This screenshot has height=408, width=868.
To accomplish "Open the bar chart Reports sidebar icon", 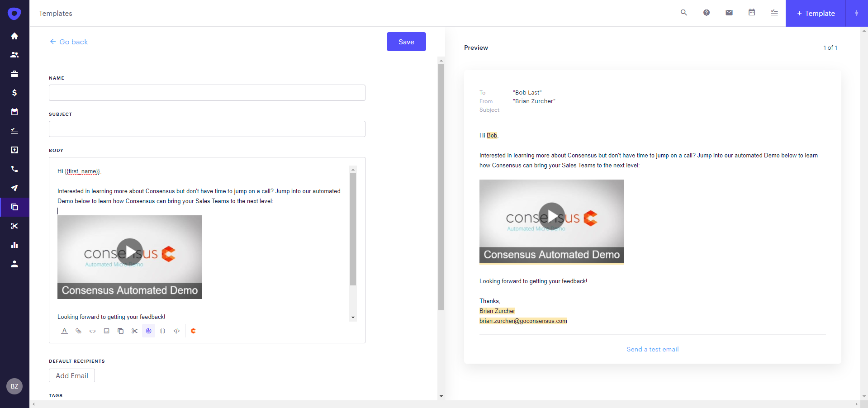I will tap(14, 245).
